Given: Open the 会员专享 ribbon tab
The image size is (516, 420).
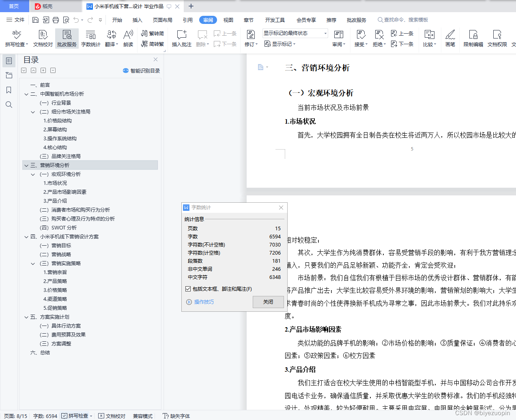Looking at the screenshot, I should coord(306,20).
